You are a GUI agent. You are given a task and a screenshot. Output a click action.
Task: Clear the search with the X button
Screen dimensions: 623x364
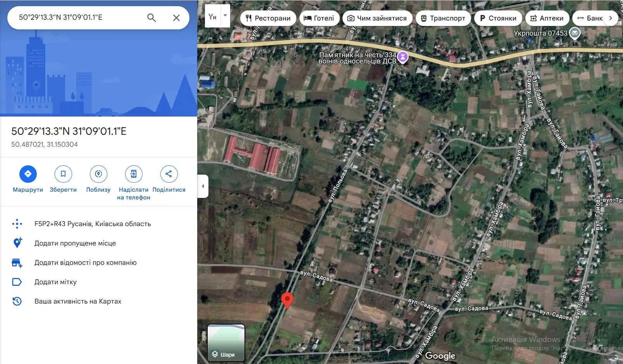pos(176,17)
